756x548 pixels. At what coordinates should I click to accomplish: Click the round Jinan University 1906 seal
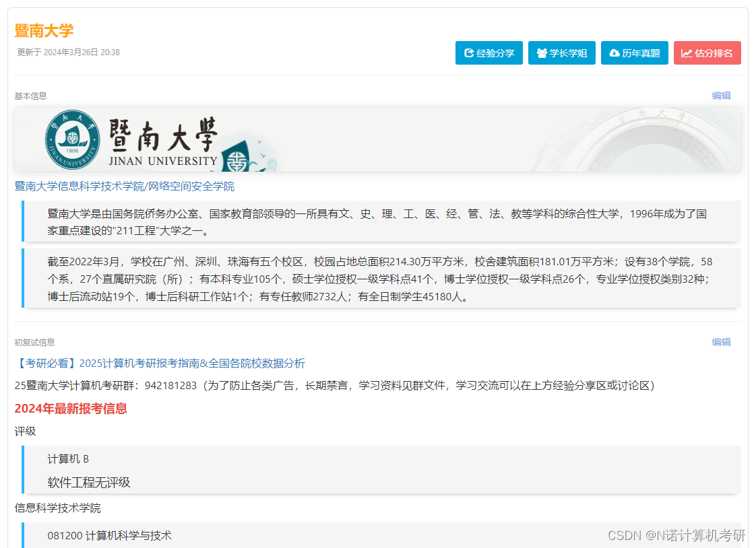coord(72,139)
